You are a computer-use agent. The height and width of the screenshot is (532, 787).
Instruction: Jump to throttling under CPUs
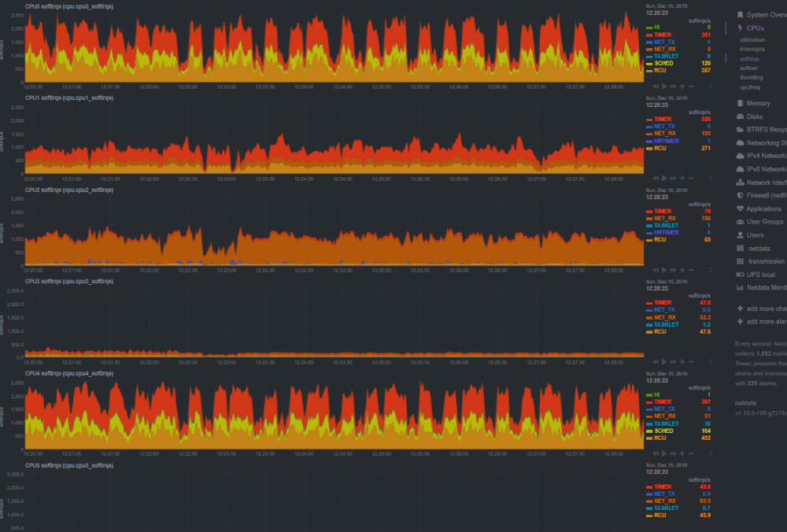752,78
